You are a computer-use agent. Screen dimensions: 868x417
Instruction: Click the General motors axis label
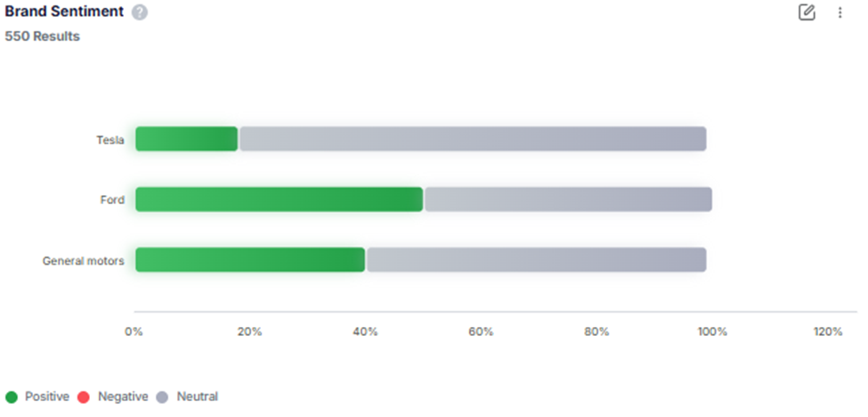(84, 261)
